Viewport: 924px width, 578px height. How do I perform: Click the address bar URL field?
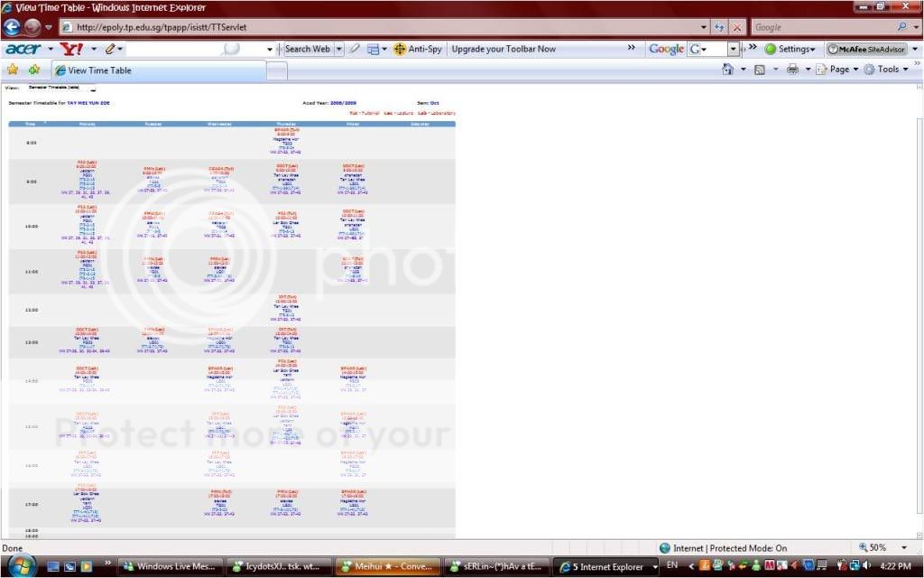point(379,28)
